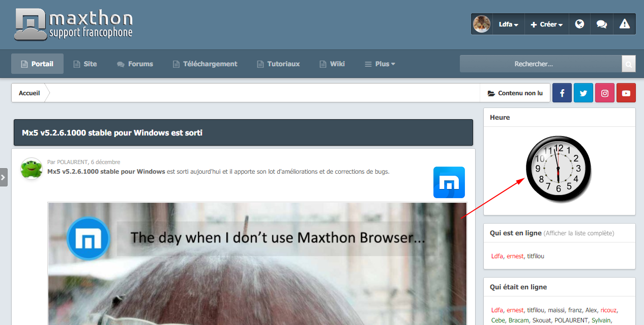This screenshot has height=325, width=644.
Task: Click the analog clock widget
Action: pos(559,169)
